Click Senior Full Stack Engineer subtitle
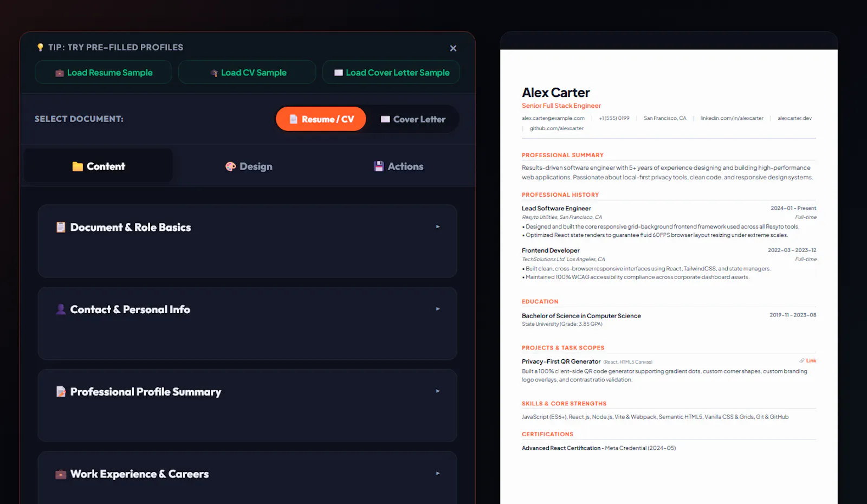This screenshot has height=504, width=867. click(x=561, y=106)
